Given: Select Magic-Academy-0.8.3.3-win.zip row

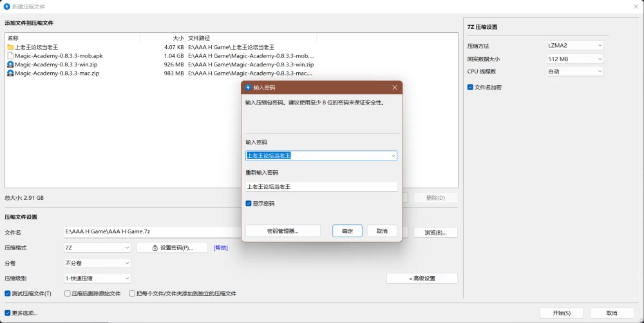Looking at the screenshot, I should click(x=161, y=64).
